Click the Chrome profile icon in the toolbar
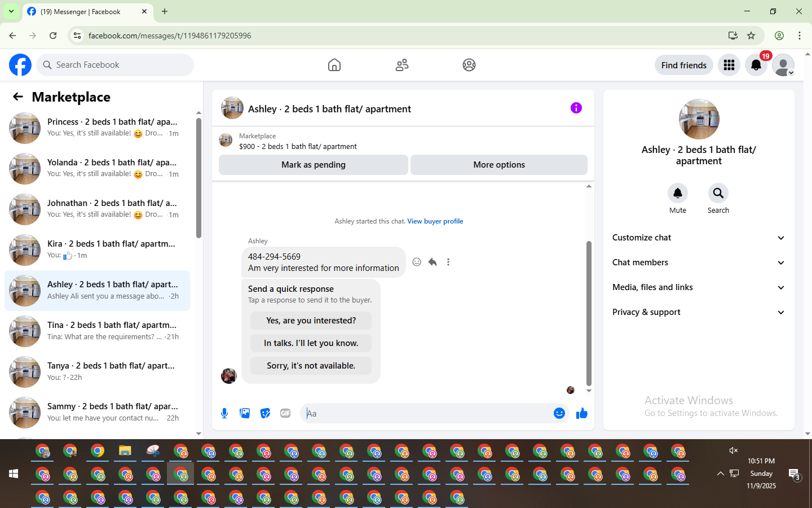 point(779,36)
